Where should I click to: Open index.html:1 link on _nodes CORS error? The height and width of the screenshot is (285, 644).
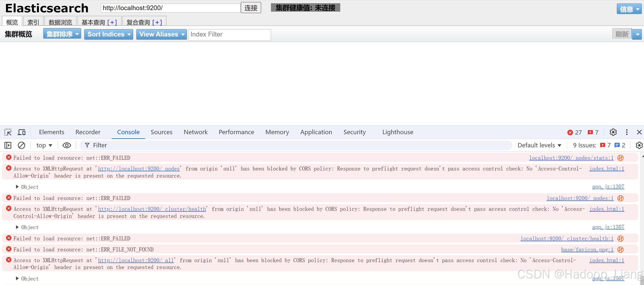607,169
